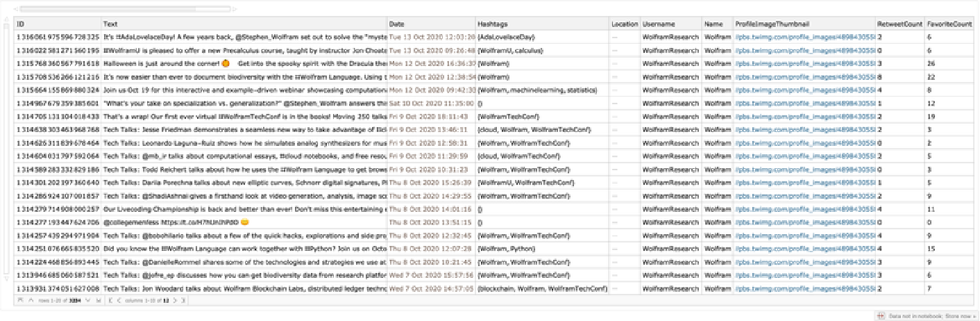Viewport: 980px width, 321px height.
Task: Select the FavoriteCount column header
Action: (949, 24)
